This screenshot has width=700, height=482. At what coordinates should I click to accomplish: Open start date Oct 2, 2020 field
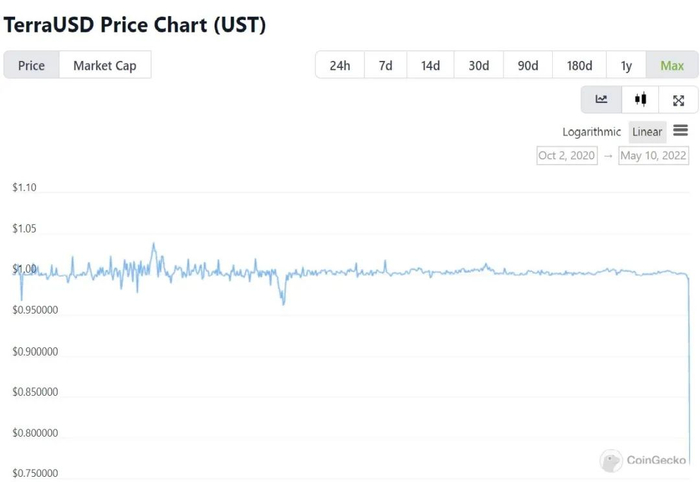(x=567, y=156)
